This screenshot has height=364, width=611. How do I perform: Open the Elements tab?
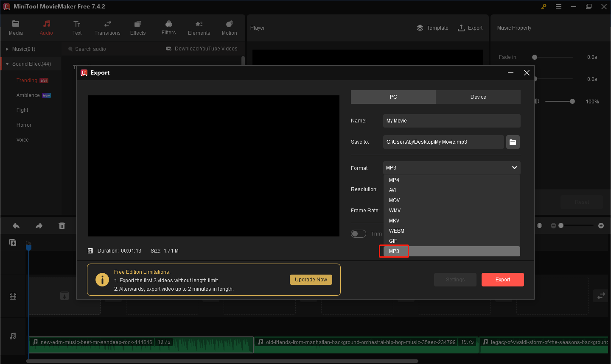(x=199, y=28)
